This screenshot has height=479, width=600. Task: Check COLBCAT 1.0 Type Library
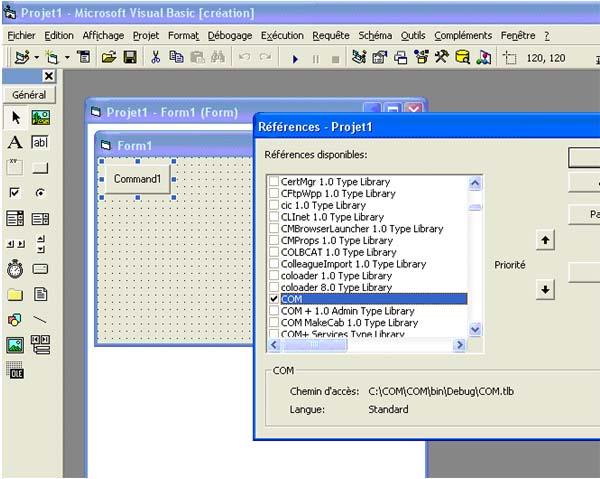point(274,252)
